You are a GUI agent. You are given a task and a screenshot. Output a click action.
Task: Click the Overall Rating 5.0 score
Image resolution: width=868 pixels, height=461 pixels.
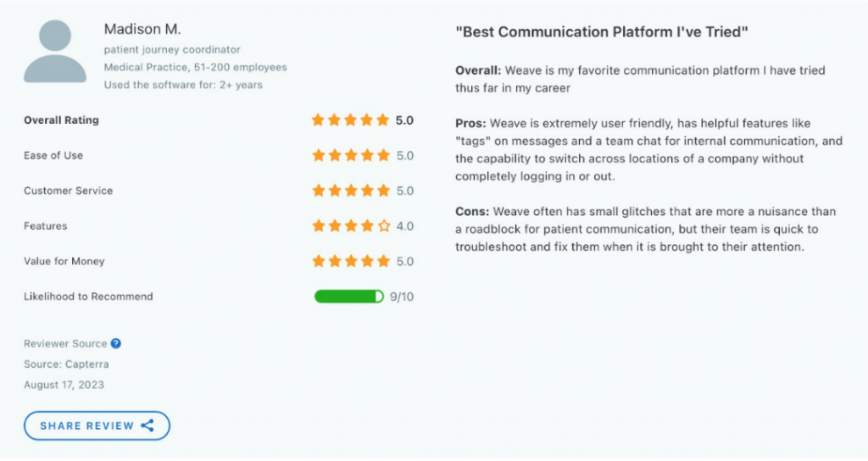pyautogui.click(x=404, y=120)
